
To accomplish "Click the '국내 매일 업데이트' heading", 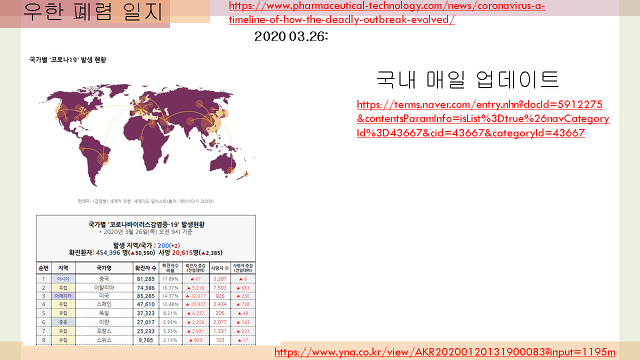I will pos(467,79).
